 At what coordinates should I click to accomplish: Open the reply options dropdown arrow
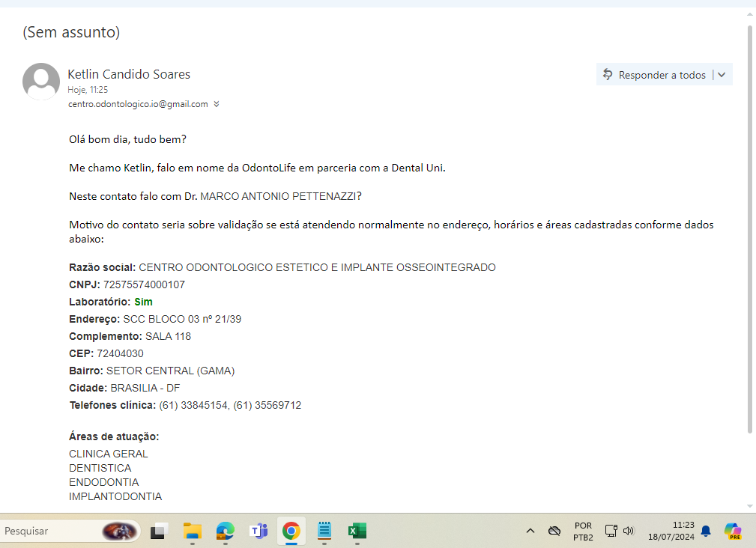point(722,75)
